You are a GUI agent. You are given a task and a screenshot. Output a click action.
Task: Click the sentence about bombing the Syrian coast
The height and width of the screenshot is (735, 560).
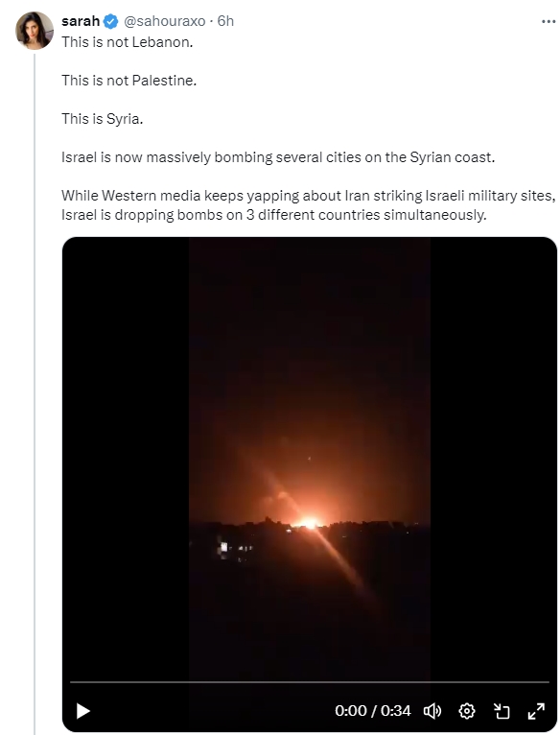[278, 157]
